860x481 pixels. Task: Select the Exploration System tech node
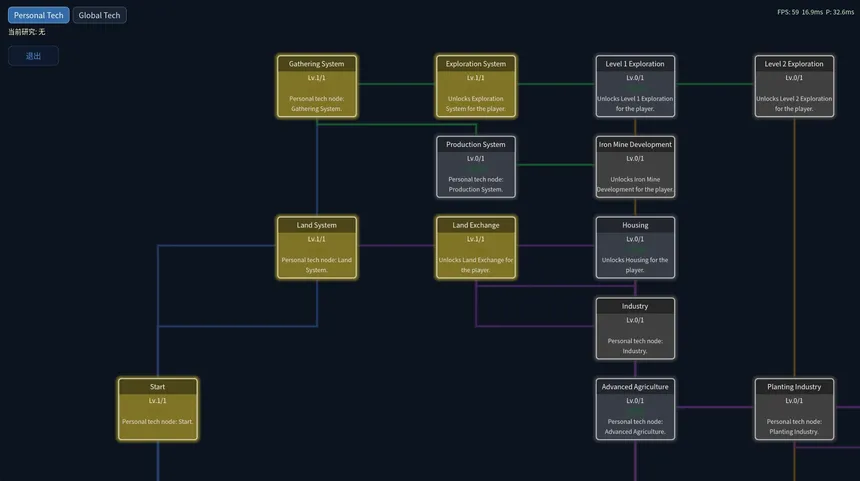tap(476, 86)
